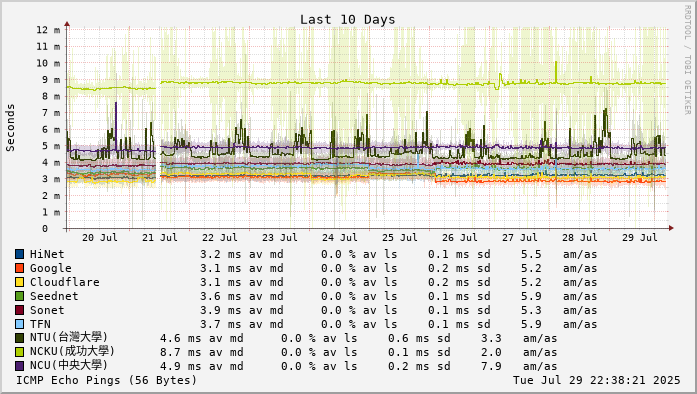Screen dimensions: 697x394
Task: Click the 'ICMP Echo Pings (56 Bytes)' caption
Action: [106, 380]
